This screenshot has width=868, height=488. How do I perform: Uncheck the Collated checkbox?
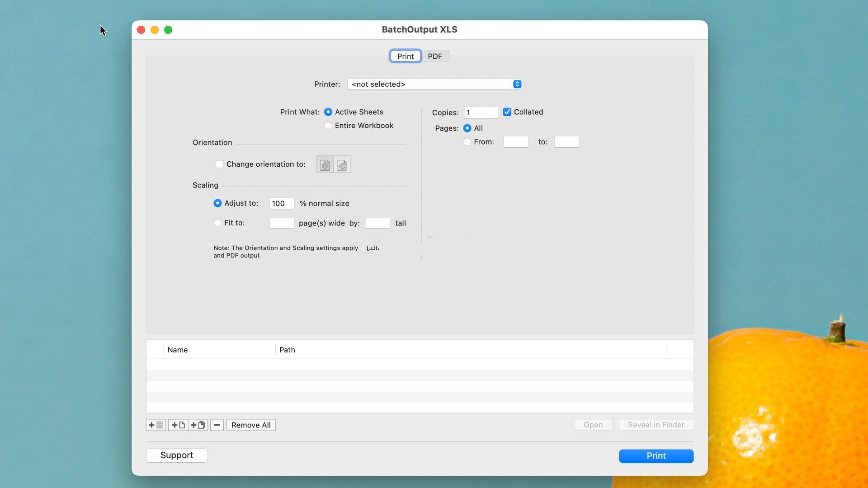(507, 112)
